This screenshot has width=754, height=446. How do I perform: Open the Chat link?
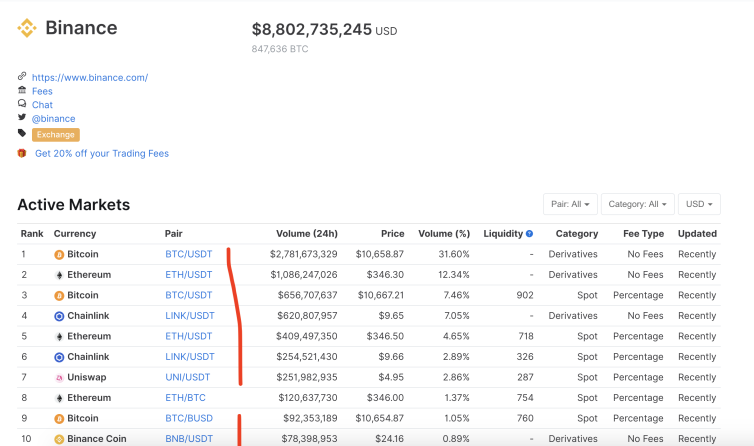(x=42, y=105)
